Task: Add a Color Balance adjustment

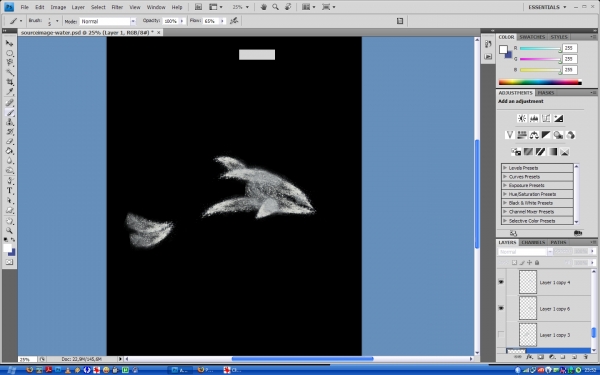Action: point(534,135)
